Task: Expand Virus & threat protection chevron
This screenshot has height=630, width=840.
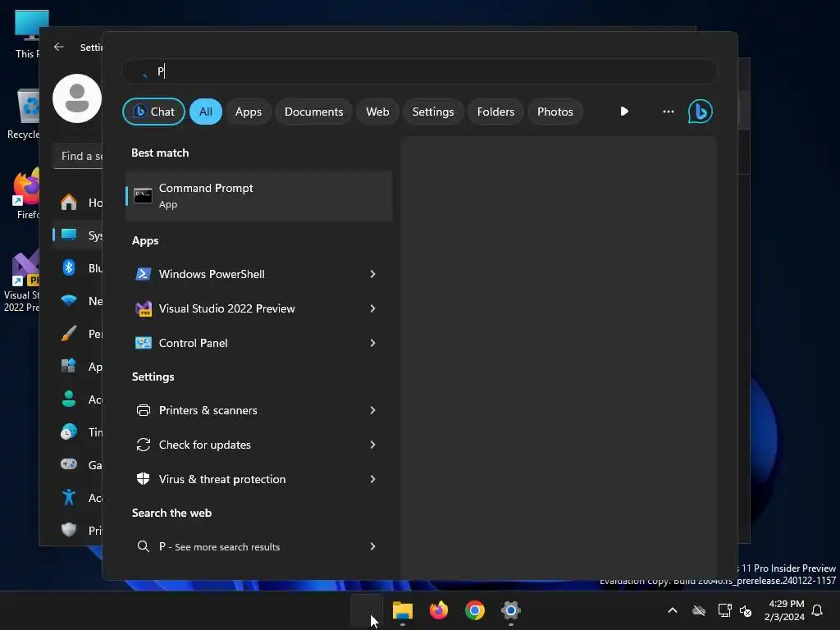Action: (373, 479)
